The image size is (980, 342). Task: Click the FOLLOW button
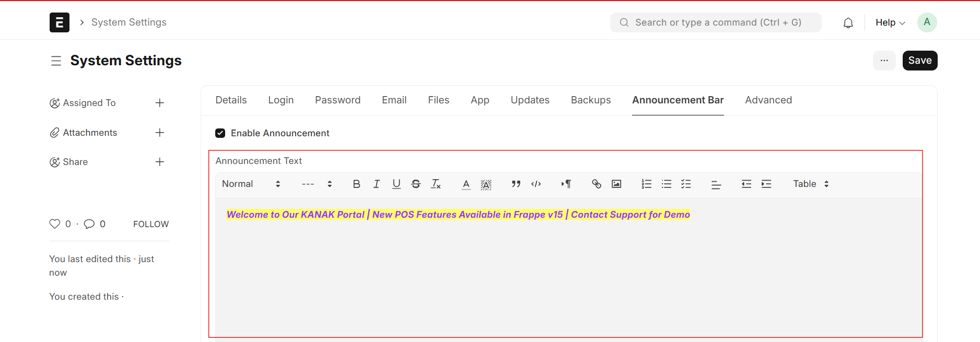[x=151, y=224]
